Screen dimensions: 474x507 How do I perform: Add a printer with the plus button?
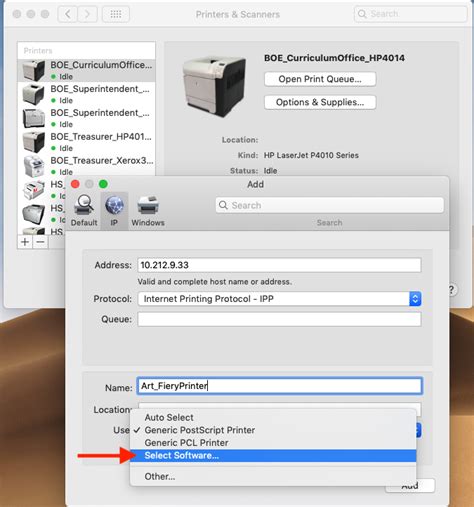[25, 242]
